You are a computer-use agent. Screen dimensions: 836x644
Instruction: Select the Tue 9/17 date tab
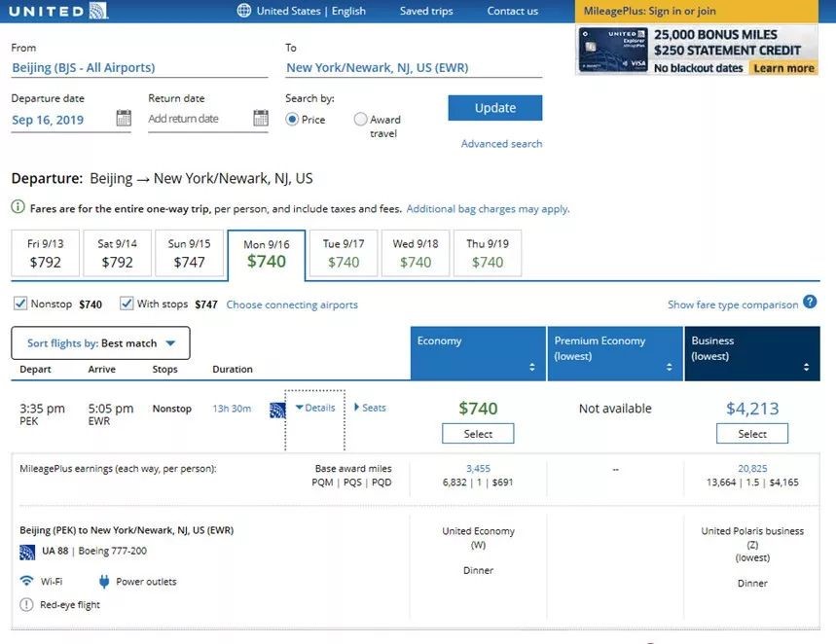pos(344,254)
